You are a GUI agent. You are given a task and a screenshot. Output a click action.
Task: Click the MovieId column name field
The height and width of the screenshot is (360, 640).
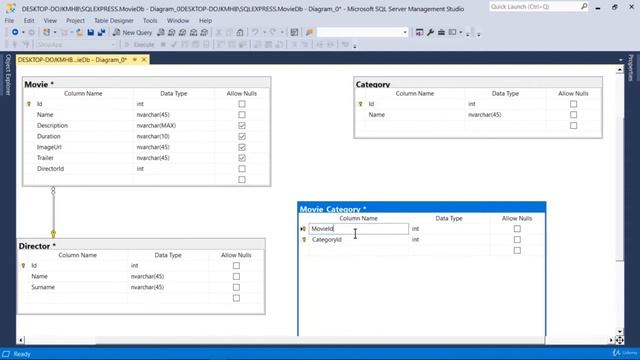coord(358,229)
